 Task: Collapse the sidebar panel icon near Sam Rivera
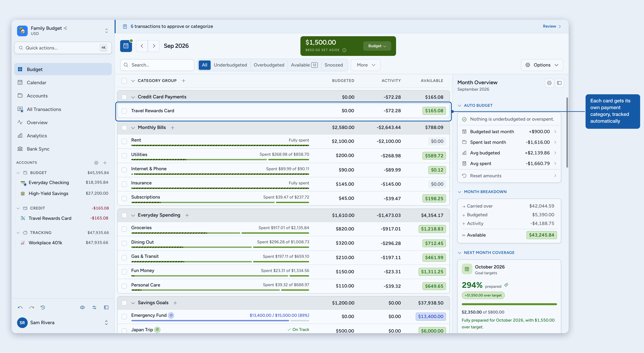[106, 307]
